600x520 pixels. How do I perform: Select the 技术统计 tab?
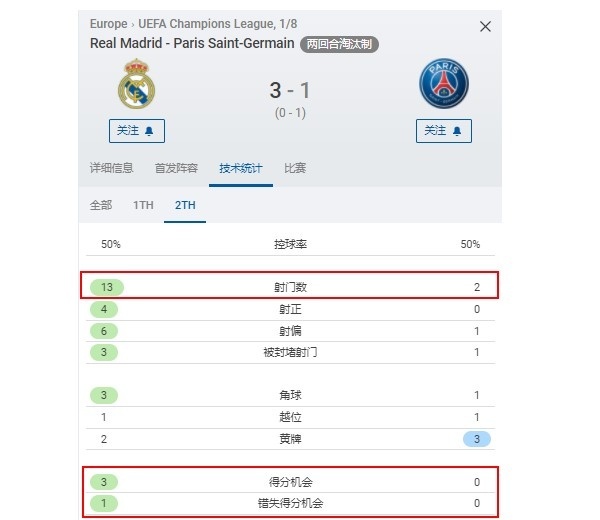(241, 168)
